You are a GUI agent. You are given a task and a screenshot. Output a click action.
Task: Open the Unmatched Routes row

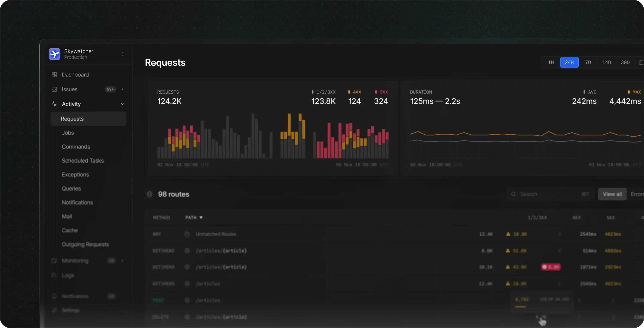pos(394,234)
